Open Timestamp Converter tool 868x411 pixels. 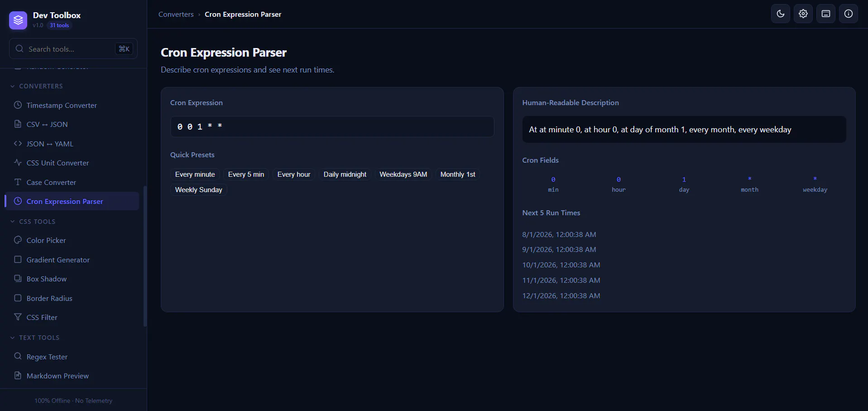(x=72, y=105)
